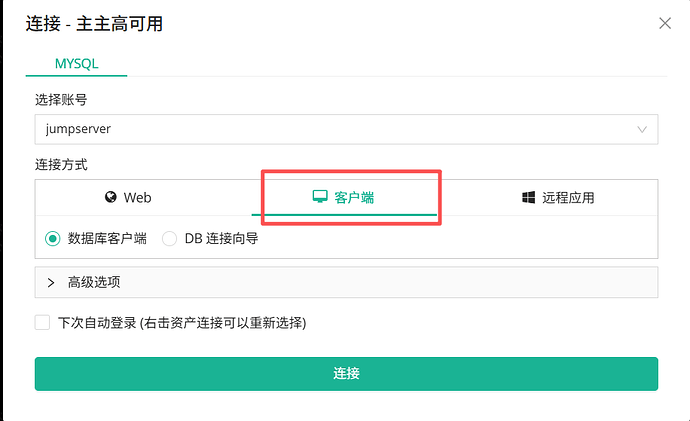The width and height of the screenshot is (690, 421).
Task: Click the 下次自动登录 label text
Action: (181, 323)
